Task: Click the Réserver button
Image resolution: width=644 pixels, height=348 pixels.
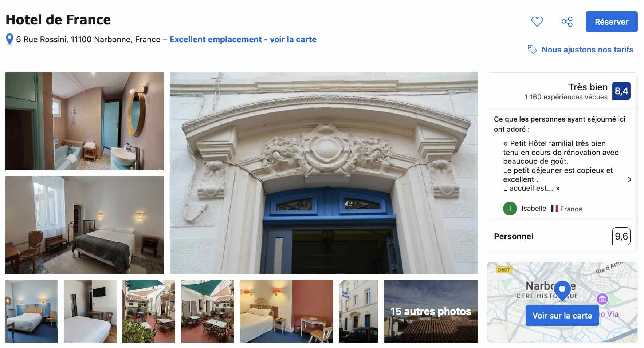Action: click(612, 22)
